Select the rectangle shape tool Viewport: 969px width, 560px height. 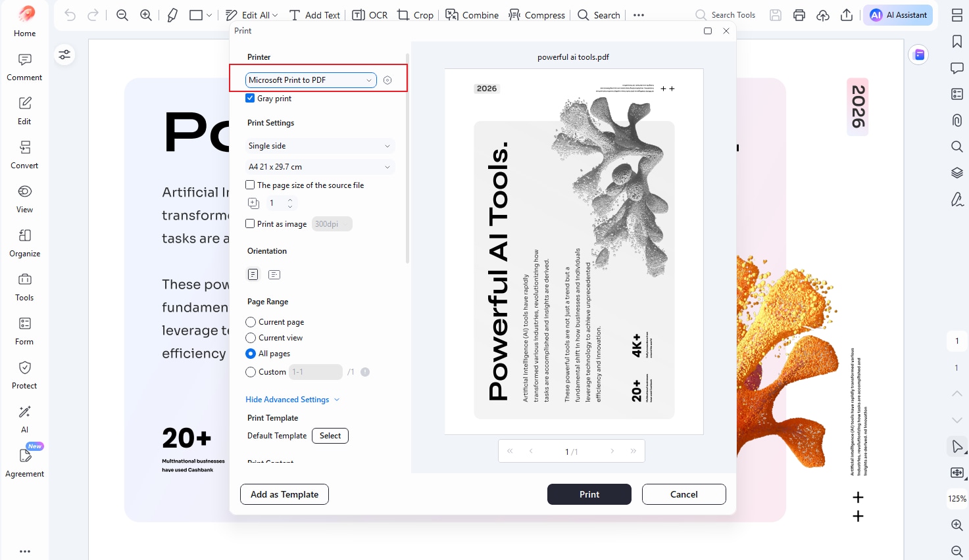196,14
